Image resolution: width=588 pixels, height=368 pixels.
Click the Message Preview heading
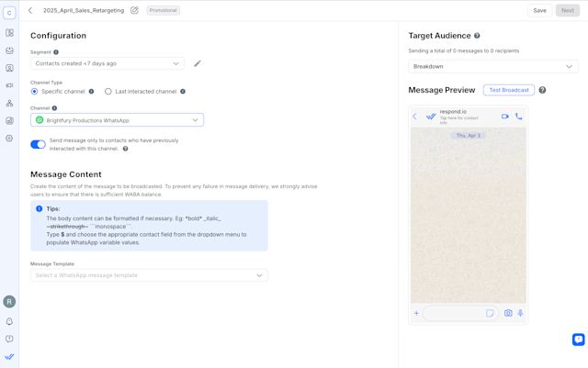442,90
